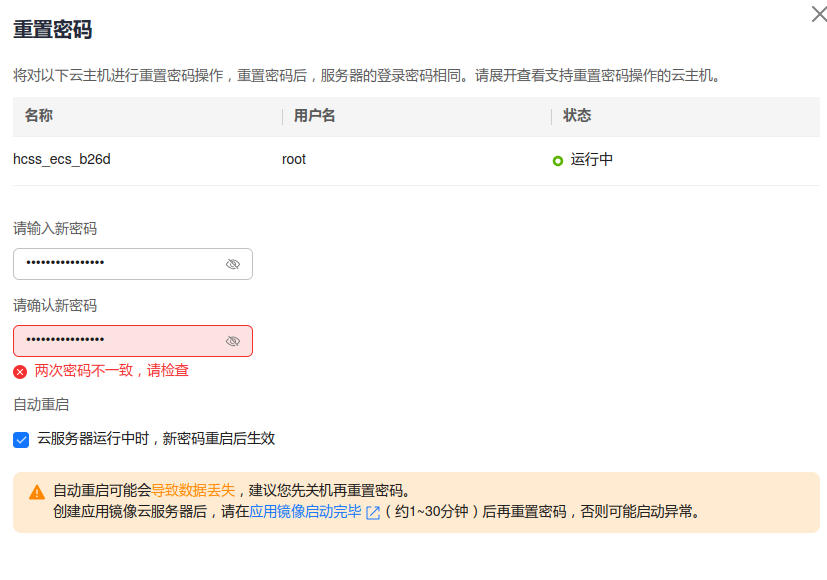The image size is (827, 580).
Task: Click the orange 导致数据丢失 text
Action: [193, 490]
